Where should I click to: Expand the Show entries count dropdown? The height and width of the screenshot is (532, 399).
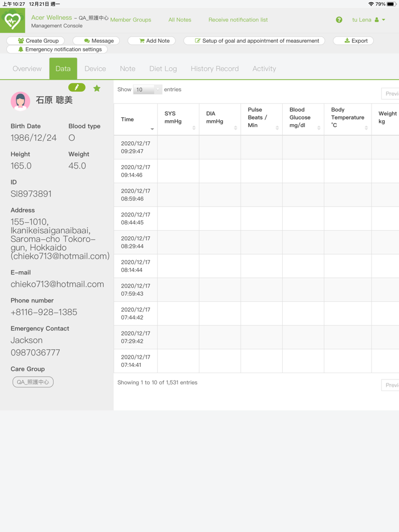coord(147,89)
